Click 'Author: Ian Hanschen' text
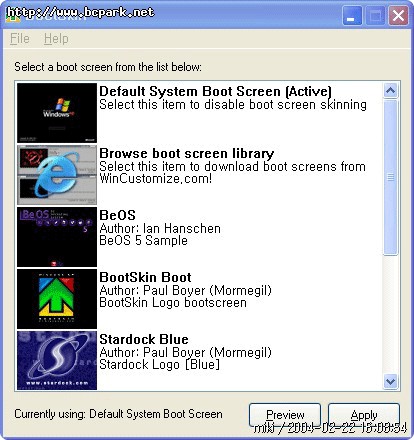 160,228
